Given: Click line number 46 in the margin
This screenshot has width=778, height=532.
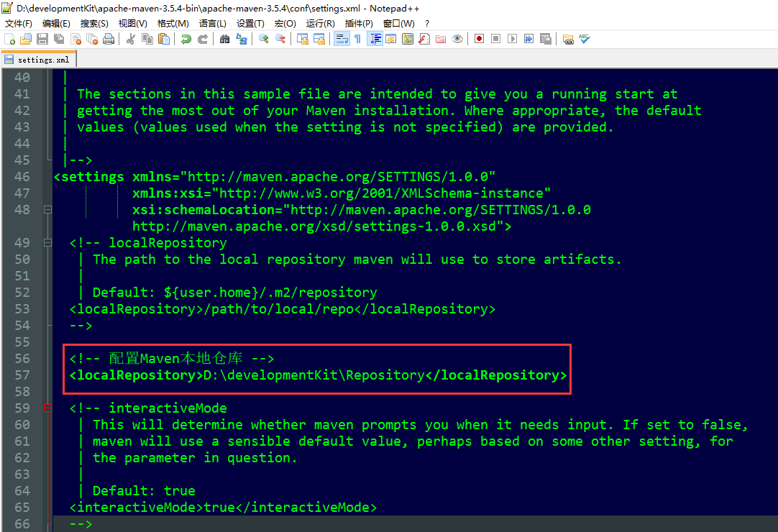Looking at the screenshot, I should (x=22, y=177).
